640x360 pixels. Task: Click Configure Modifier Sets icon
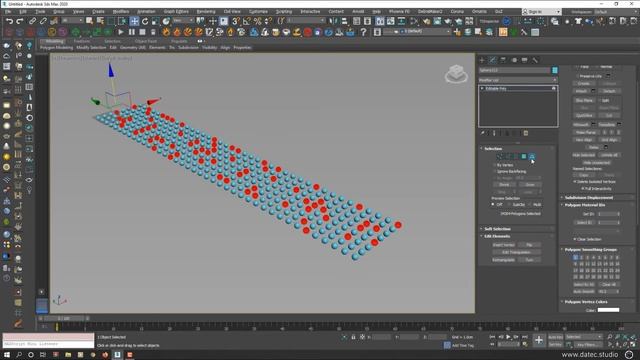point(526,133)
